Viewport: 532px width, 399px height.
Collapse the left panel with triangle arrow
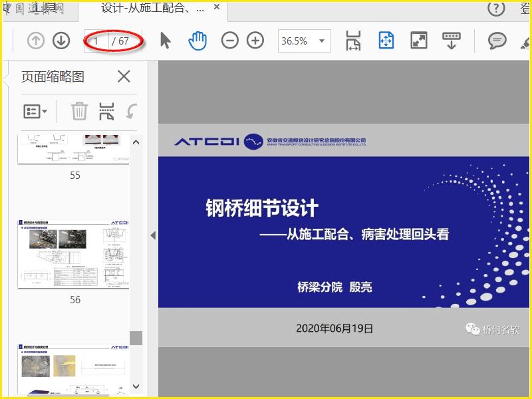coord(153,235)
